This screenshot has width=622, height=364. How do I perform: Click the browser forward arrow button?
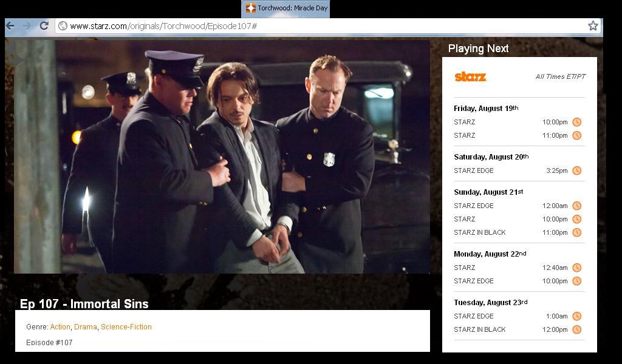pos(27,25)
